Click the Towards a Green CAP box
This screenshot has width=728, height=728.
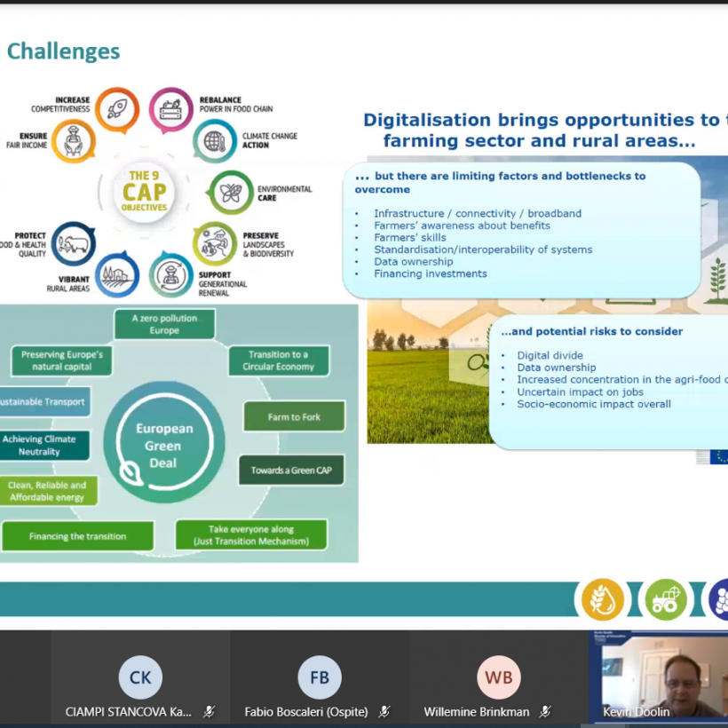point(291,470)
